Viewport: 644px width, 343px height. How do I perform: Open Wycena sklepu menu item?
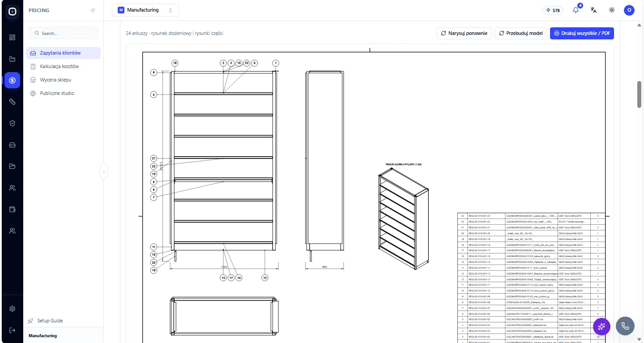tap(63, 80)
